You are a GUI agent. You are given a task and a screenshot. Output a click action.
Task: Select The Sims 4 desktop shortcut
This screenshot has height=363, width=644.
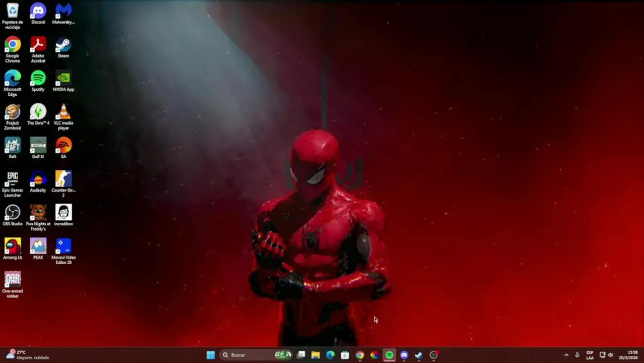click(38, 114)
